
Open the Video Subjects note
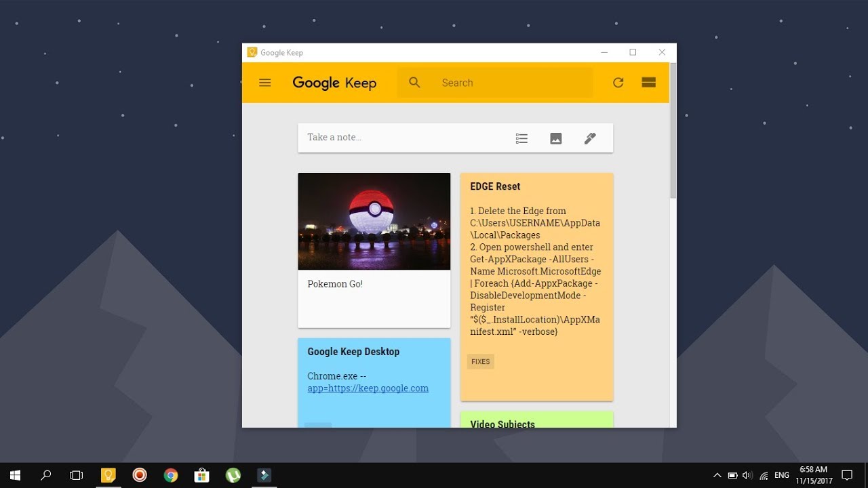[x=537, y=420]
